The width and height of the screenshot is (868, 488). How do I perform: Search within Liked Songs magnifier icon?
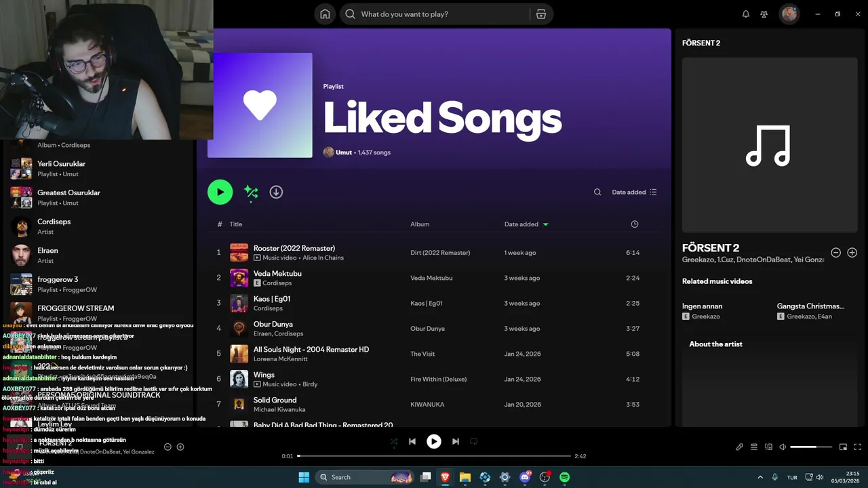pos(597,192)
